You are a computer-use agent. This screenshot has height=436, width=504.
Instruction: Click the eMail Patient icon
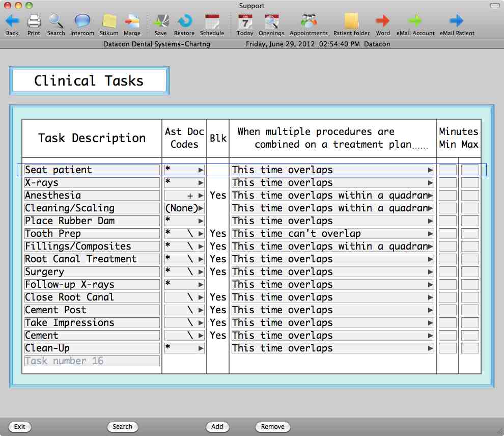click(x=457, y=21)
